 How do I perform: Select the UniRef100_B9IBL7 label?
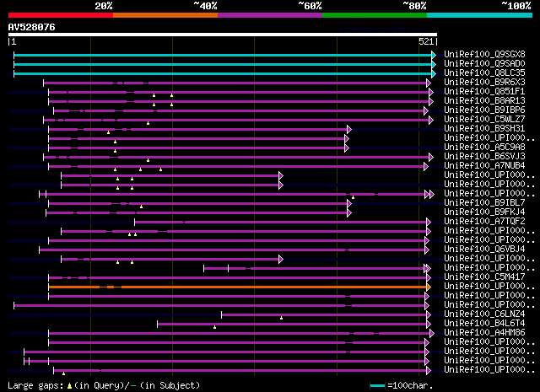(484, 203)
